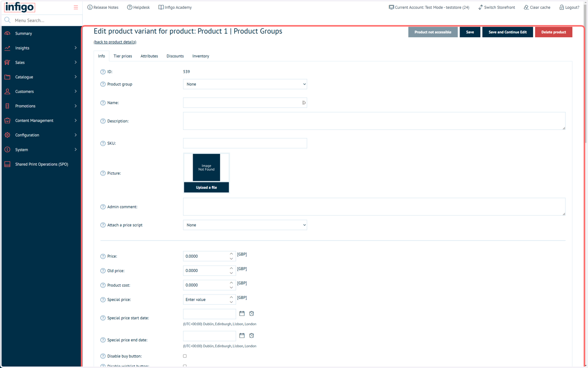Click into the SKU input field
This screenshot has height=368, width=588.
(245, 143)
